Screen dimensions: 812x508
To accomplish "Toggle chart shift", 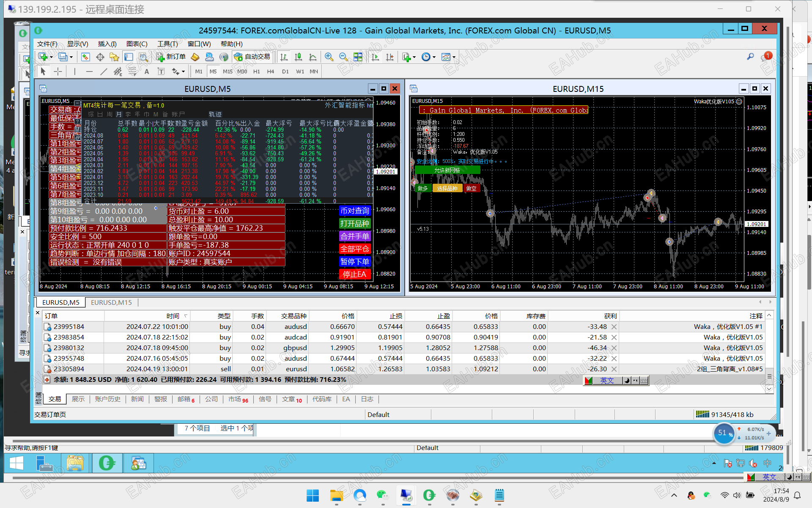I will pos(390,57).
